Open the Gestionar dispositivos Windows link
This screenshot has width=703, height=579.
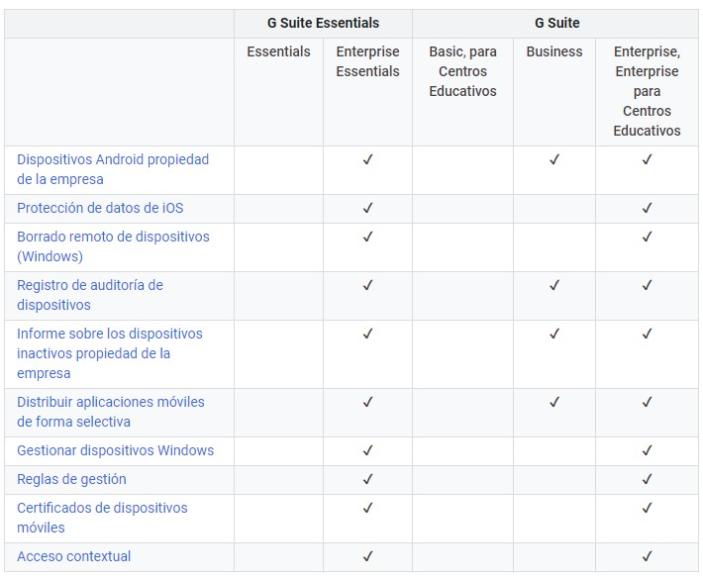click(116, 450)
